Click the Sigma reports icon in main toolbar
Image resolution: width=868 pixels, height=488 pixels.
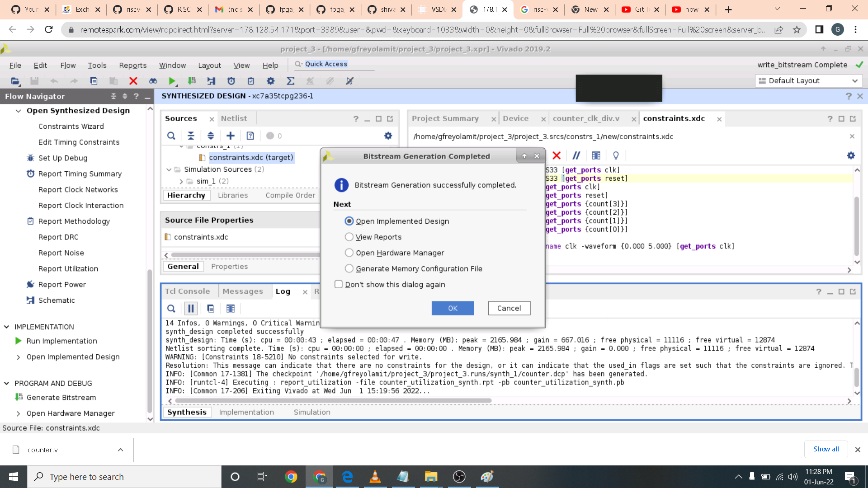click(x=290, y=81)
